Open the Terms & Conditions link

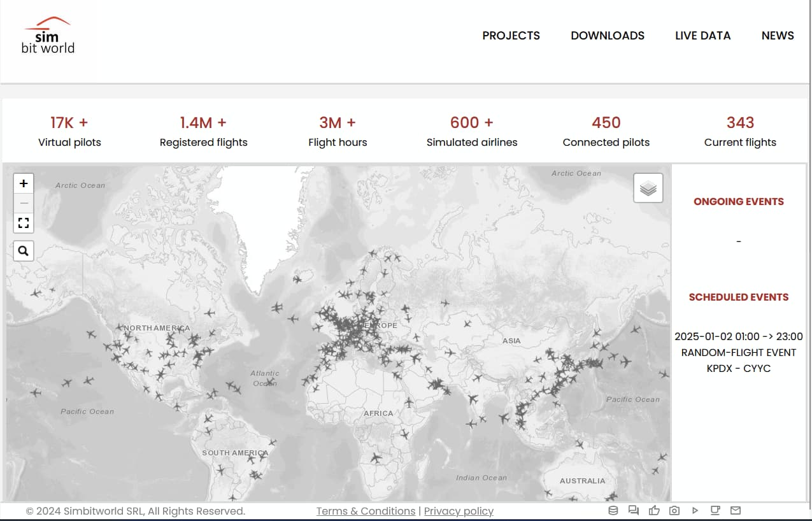click(366, 511)
